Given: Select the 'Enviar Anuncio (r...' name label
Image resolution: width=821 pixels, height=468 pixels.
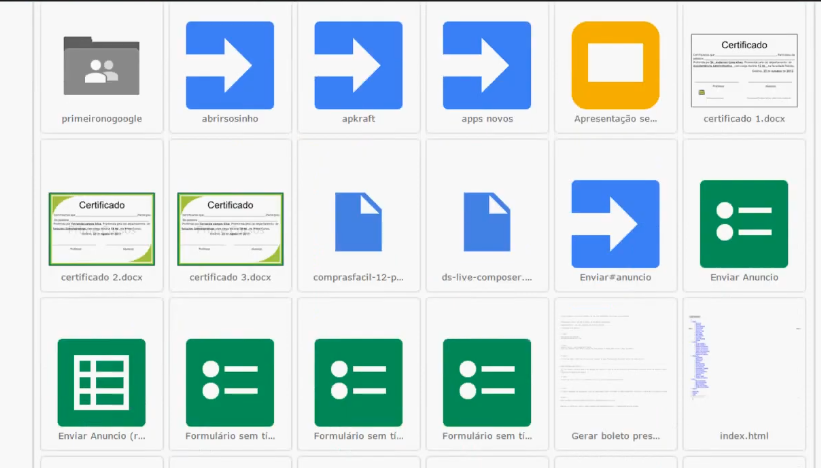Looking at the screenshot, I should click(x=102, y=436).
